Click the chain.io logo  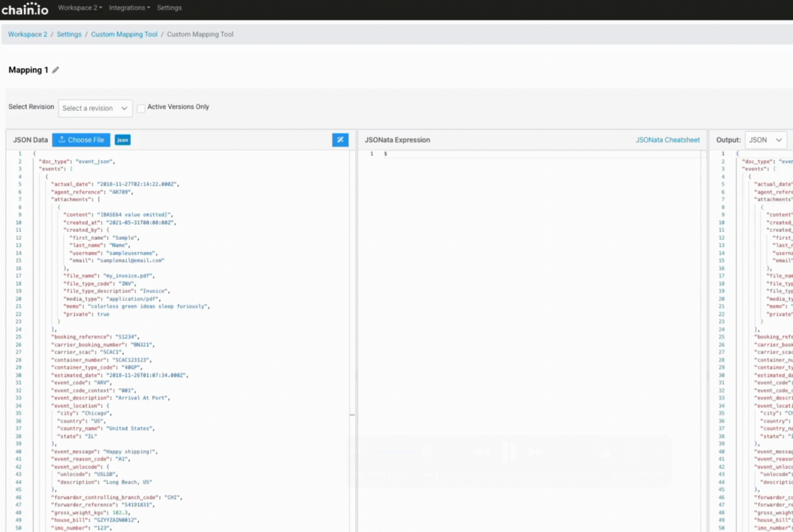[x=24, y=8]
